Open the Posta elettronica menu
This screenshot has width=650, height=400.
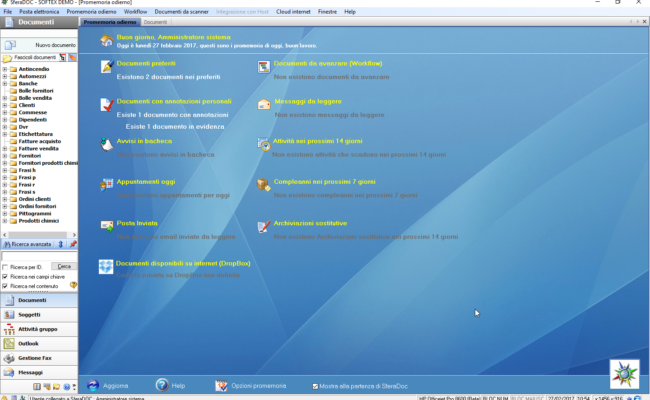39,12
